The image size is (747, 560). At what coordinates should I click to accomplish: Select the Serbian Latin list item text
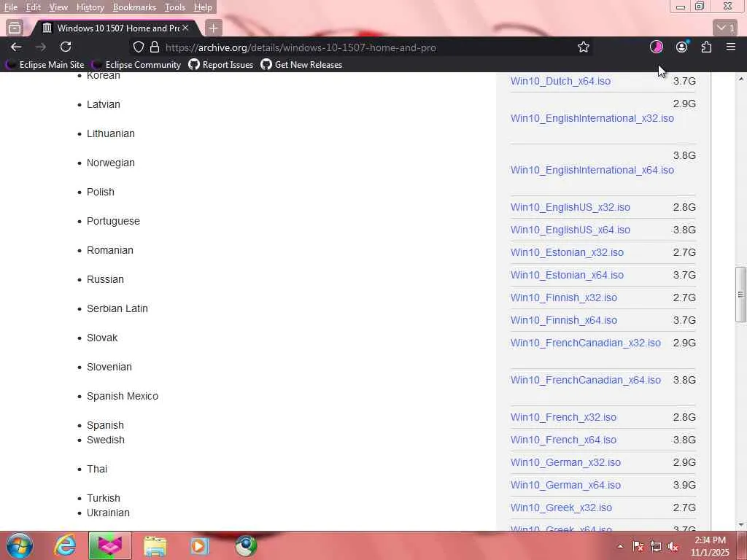[x=117, y=308]
